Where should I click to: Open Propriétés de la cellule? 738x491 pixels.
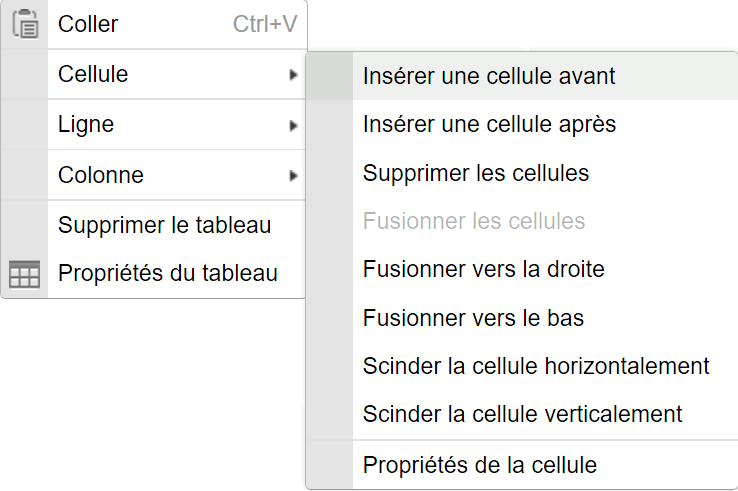pyautogui.click(x=480, y=465)
